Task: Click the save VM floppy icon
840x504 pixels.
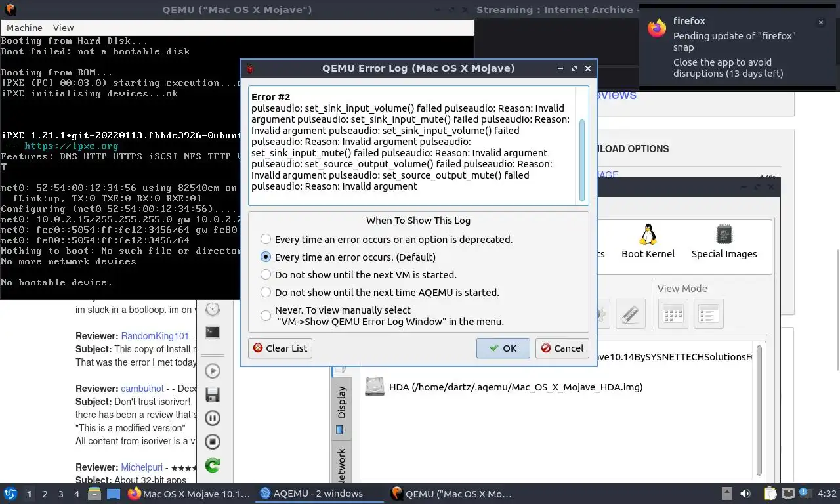Action: pyautogui.click(x=213, y=394)
